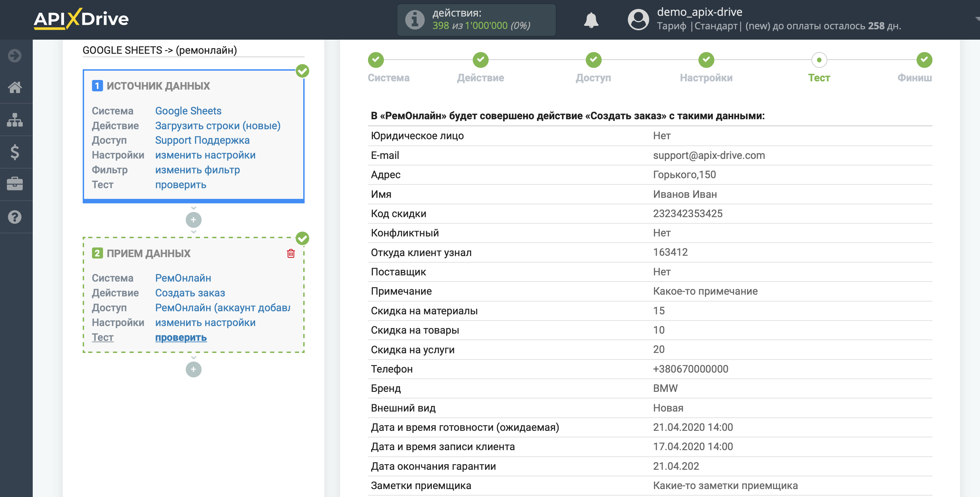Add a step between source and receiver
Viewport: 980px width, 497px height.
click(x=193, y=220)
